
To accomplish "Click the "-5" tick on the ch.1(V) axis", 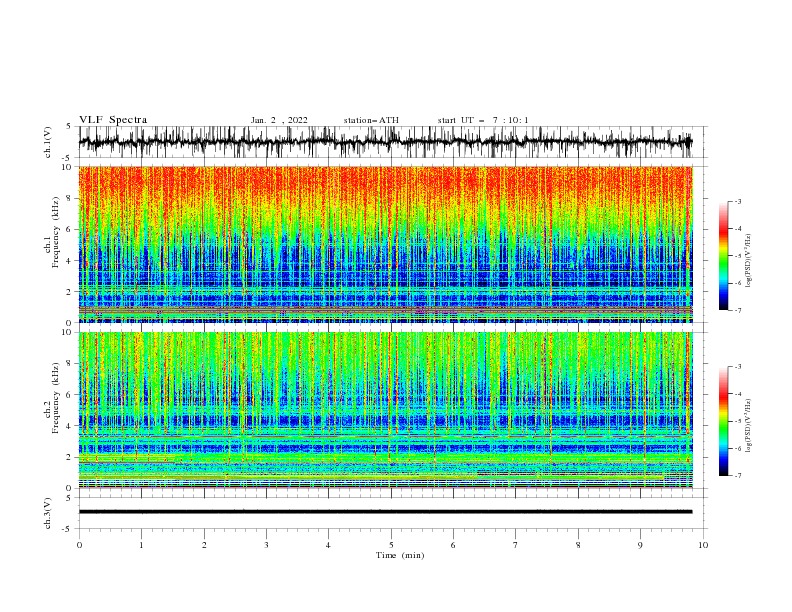I will 68,158.
